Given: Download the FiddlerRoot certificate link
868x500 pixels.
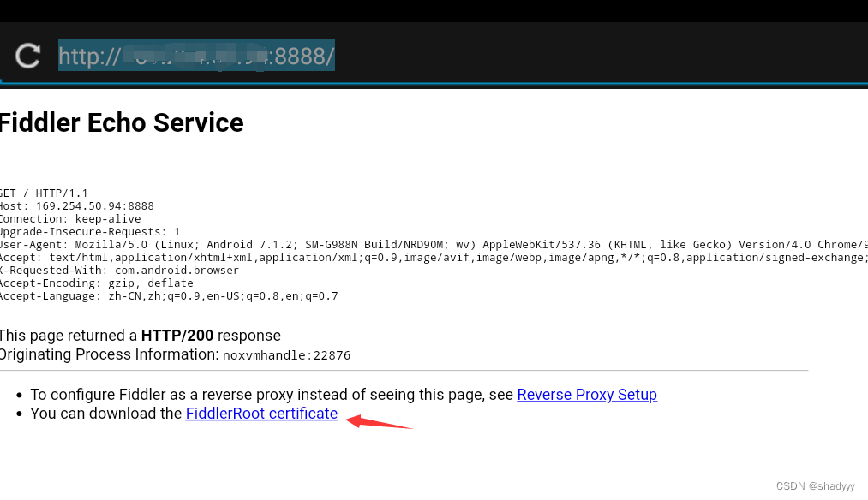Looking at the screenshot, I should [x=261, y=414].
